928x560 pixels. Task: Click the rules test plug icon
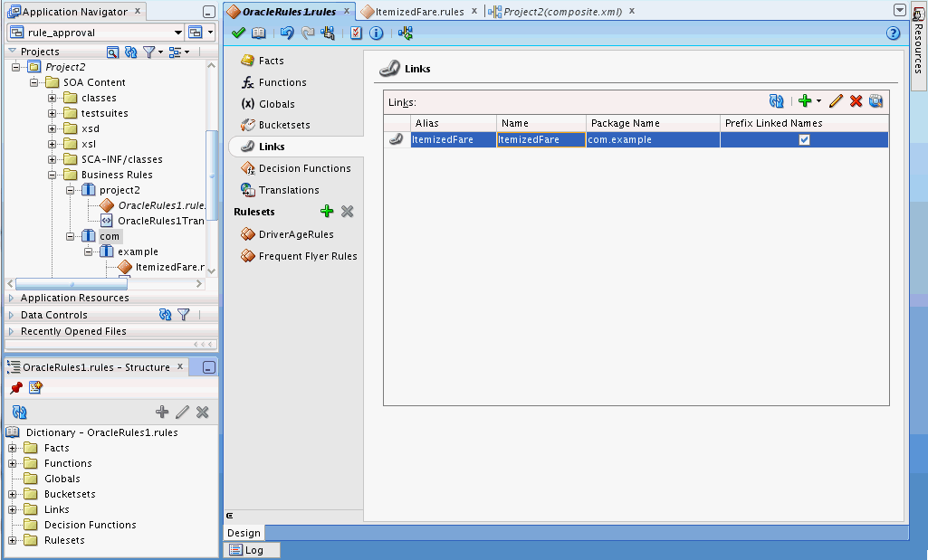[x=327, y=33]
